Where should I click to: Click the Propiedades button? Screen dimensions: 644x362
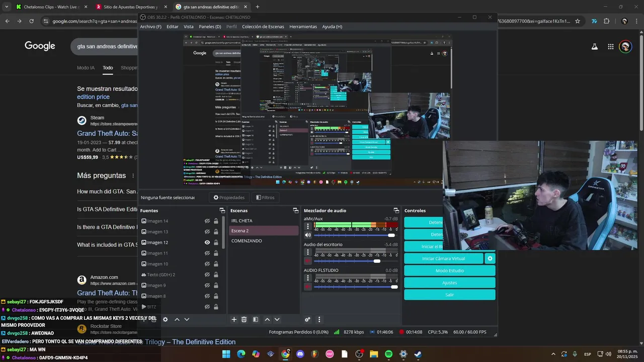click(x=229, y=198)
